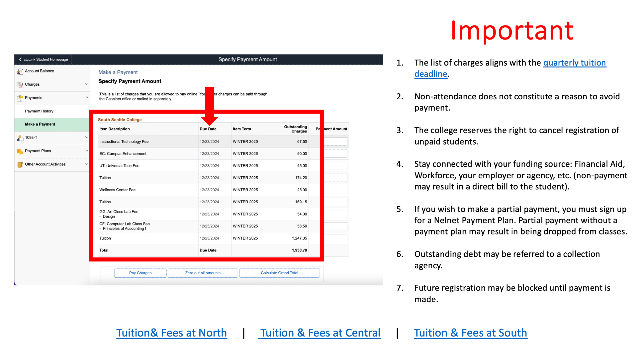This screenshot has width=644, height=362.
Task: Click the Charges sidebar icon
Action: pos(21,84)
